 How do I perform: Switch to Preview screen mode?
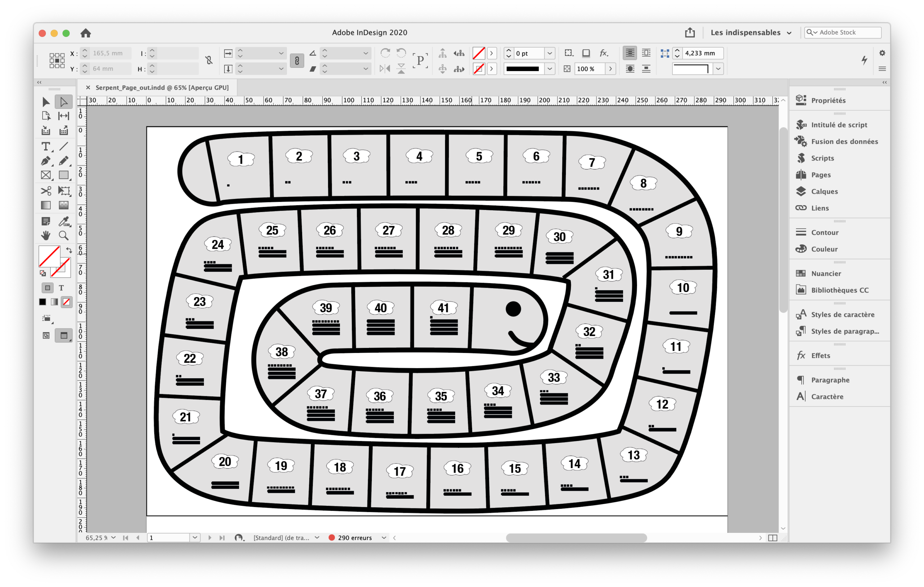point(63,335)
